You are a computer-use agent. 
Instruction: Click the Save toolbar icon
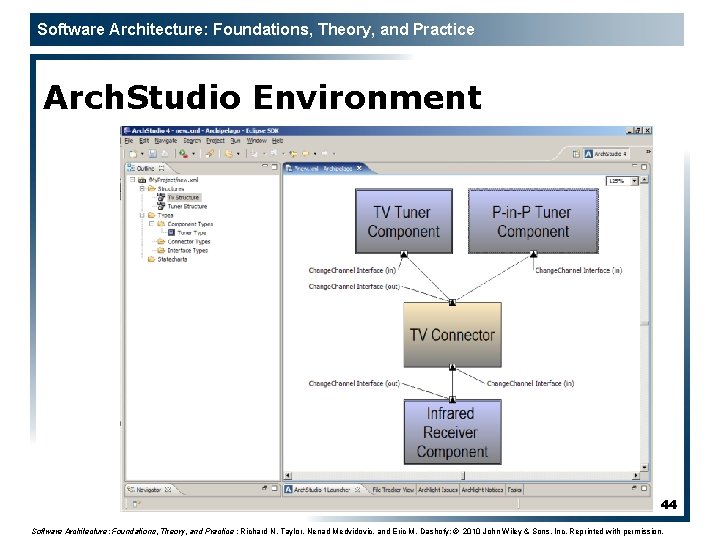[152, 154]
